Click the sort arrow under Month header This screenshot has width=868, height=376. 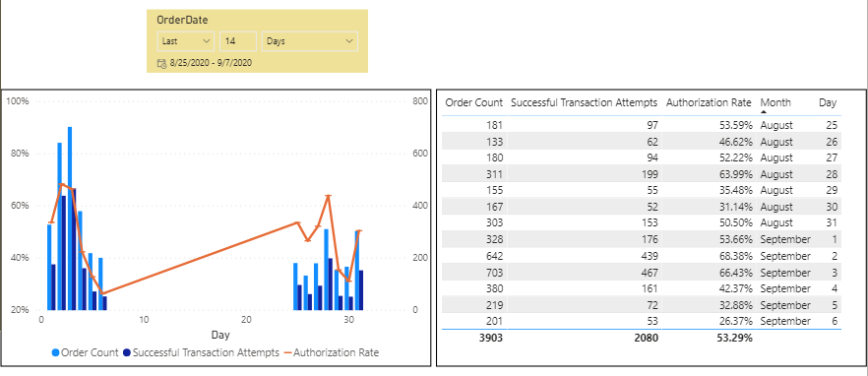click(x=764, y=112)
